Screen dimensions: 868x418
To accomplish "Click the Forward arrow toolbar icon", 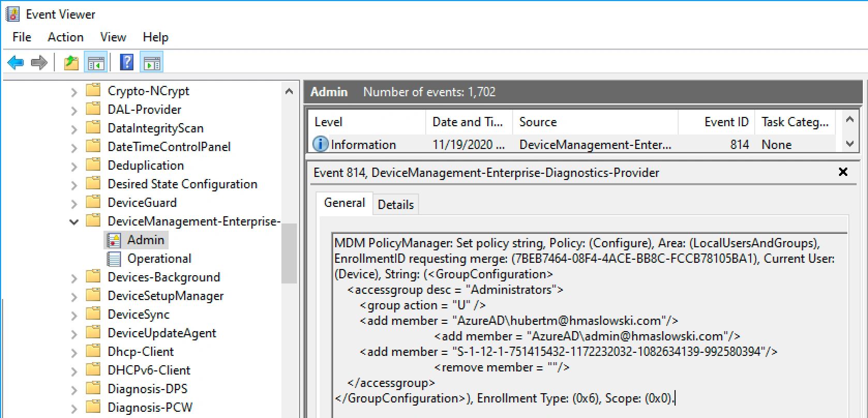I will coord(39,63).
